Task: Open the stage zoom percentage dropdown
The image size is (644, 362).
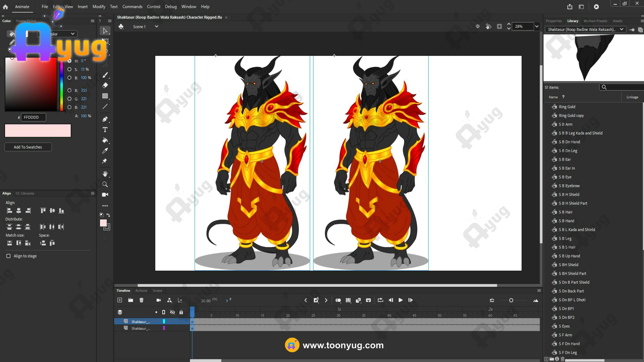Action: 537,26
